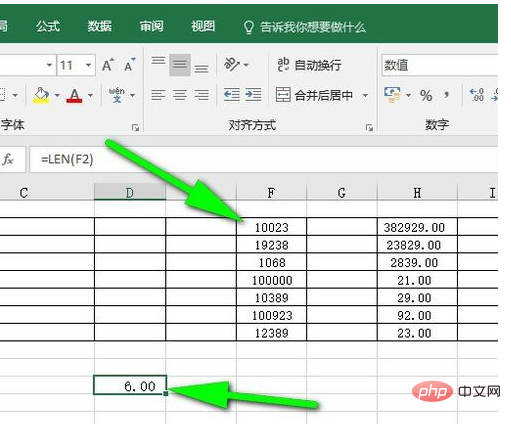Open the 字体 group dialog launcher
Screen dimensions: 511x424
135,127
